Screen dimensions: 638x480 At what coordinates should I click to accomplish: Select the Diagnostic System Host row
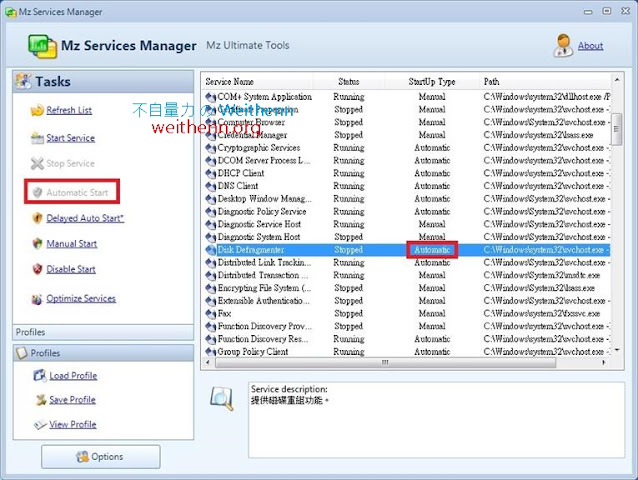pos(407,237)
